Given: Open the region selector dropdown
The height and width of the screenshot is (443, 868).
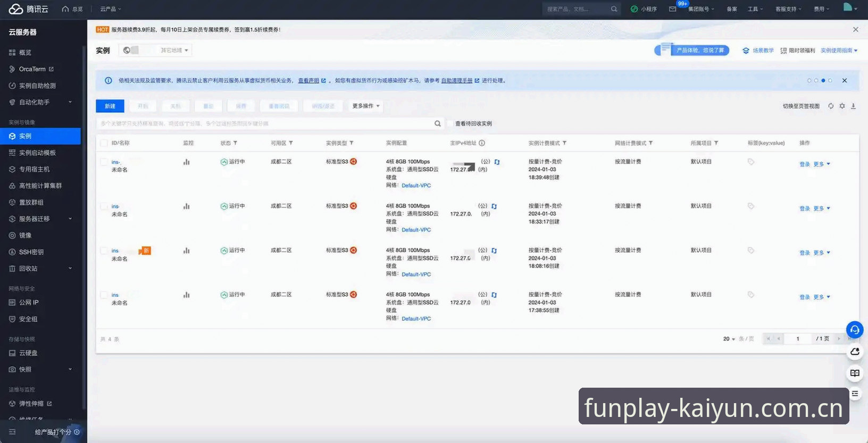Looking at the screenshot, I should click(155, 50).
